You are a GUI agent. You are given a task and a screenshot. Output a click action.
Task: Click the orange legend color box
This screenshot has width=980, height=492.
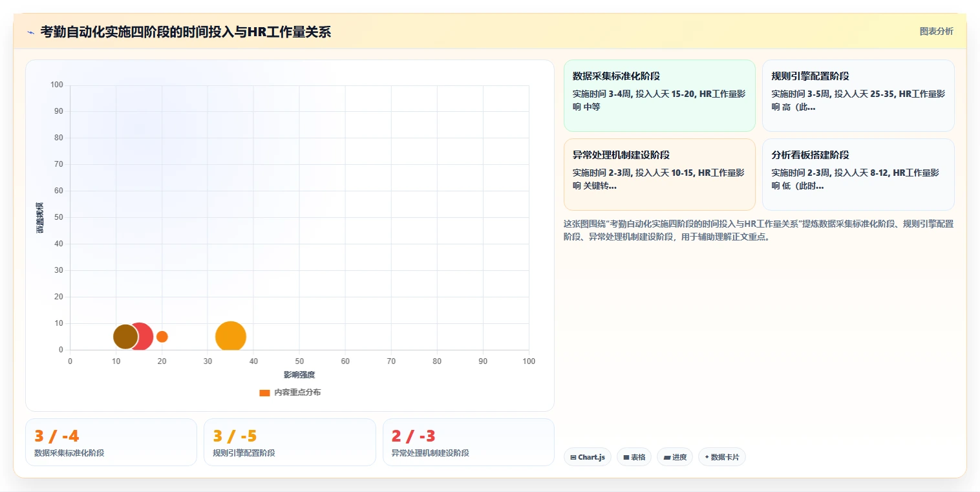pos(264,392)
